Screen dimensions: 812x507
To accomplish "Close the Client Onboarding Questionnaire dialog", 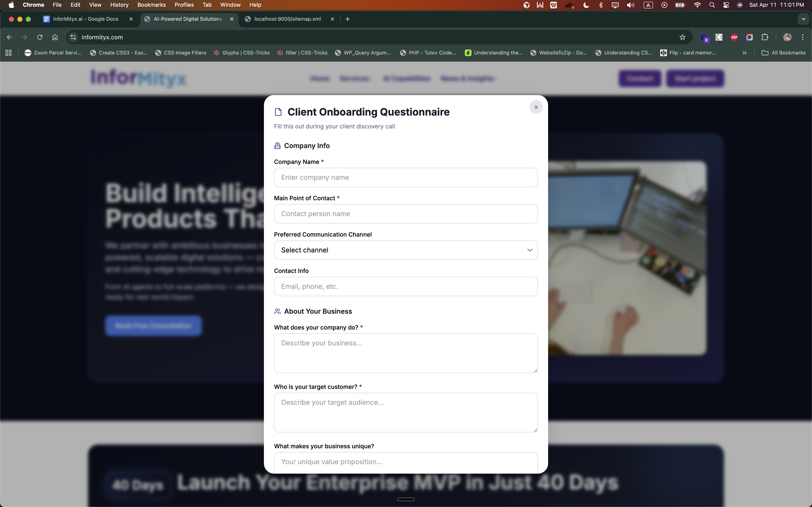I will point(536,107).
